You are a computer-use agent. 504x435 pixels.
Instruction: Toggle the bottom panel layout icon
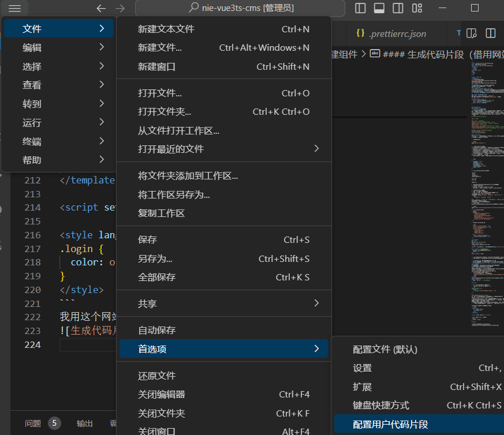[379, 8]
